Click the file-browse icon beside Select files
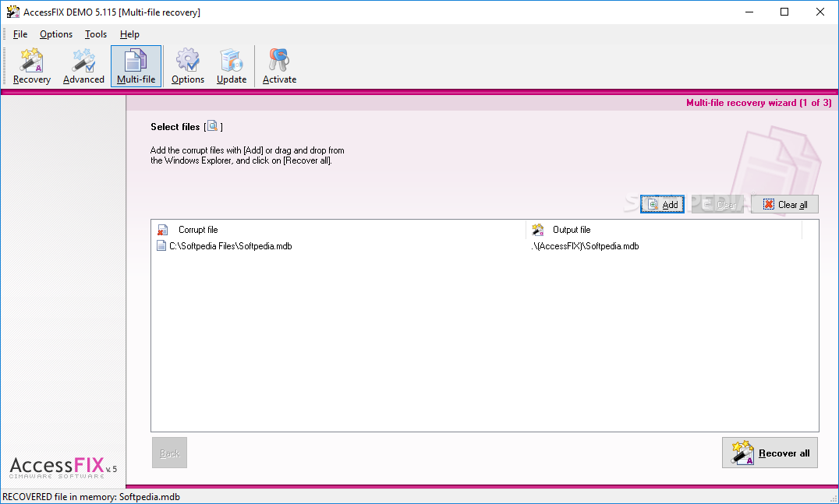 (x=212, y=126)
